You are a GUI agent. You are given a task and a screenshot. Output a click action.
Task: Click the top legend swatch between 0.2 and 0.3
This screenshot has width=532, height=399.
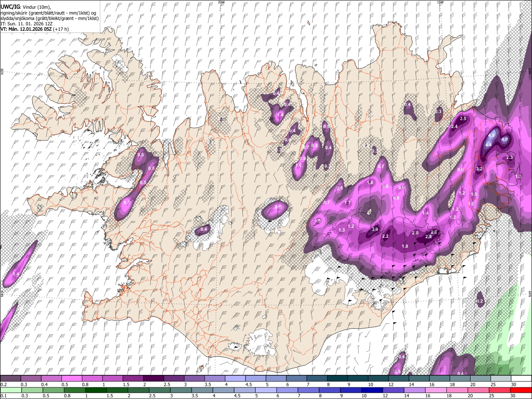click(10, 378)
